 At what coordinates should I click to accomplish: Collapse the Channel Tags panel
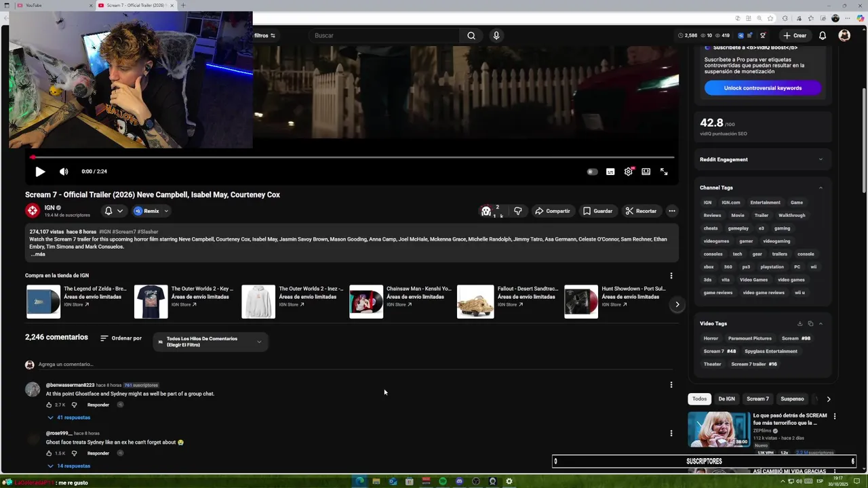pyautogui.click(x=821, y=188)
